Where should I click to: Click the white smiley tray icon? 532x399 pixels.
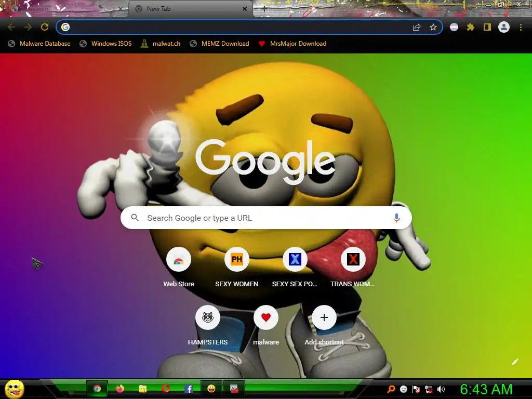(x=403, y=389)
